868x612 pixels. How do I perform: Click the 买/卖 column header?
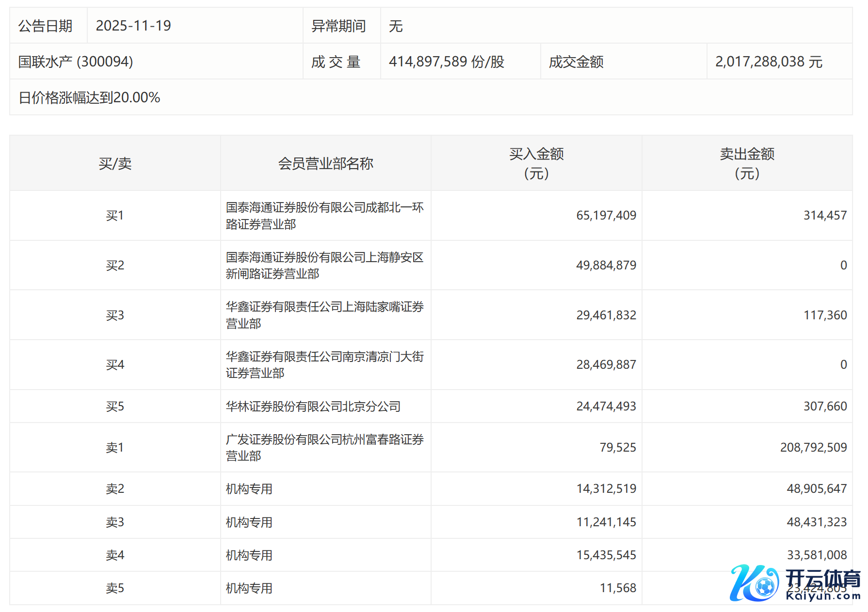(x=115, y=164)
